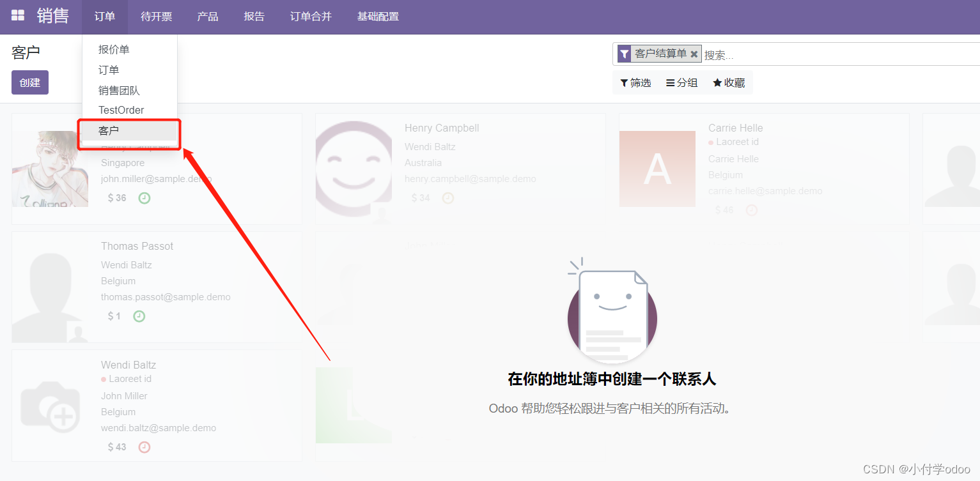Click the red activity clock on Wendi Baltz's card

pos(144,447)
